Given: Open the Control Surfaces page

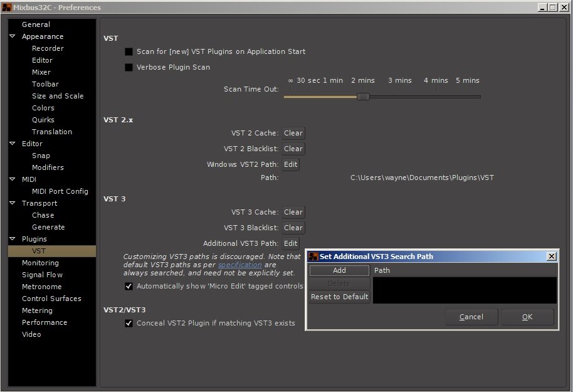Looking at the screenshot, I should pyautogui.click(x=51, y=299).
